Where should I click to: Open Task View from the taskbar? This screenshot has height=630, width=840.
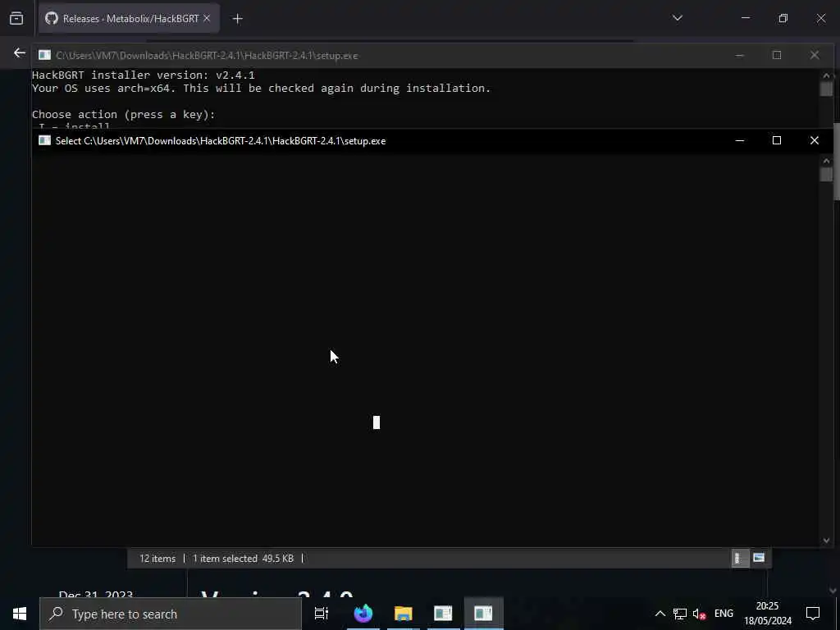click(x=322, y=614)
